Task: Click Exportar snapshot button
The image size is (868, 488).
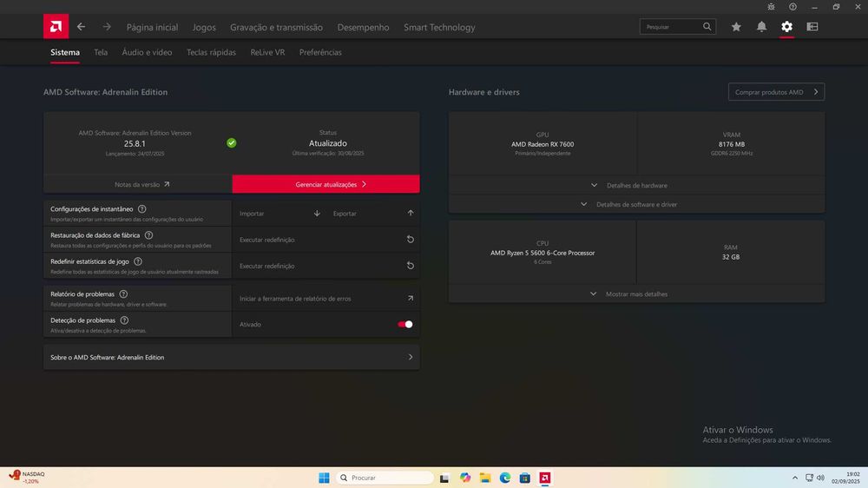Action: [372, 214]
